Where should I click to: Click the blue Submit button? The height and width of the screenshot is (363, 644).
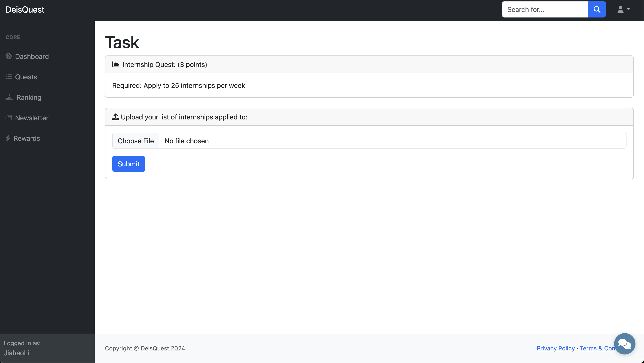tap(128, 164)
